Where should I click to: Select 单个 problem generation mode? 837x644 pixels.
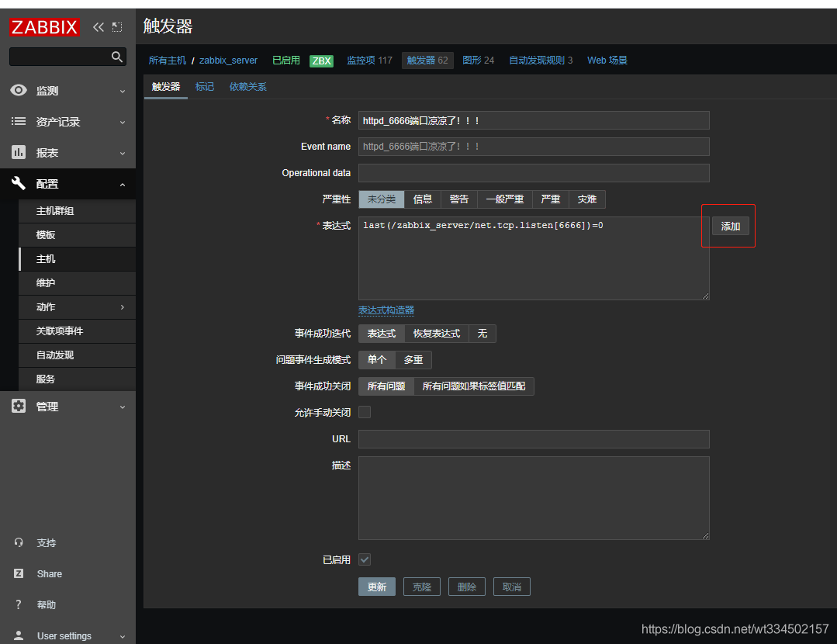[377, 360]
